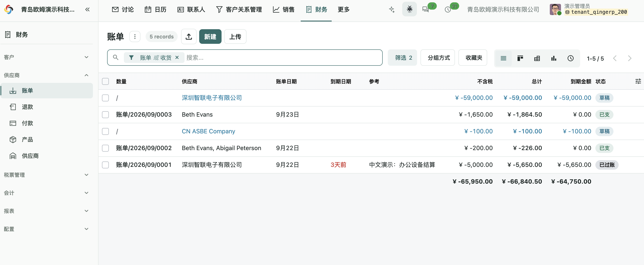Open the 筛选 2 filter button
This screenshot has height=265, width=644.
(402, 58)
